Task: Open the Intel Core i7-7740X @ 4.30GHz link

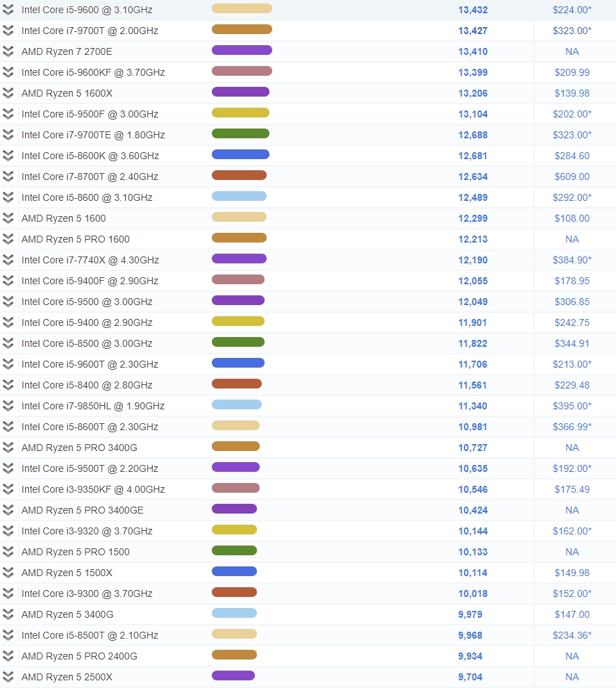Action: [90, 260]
